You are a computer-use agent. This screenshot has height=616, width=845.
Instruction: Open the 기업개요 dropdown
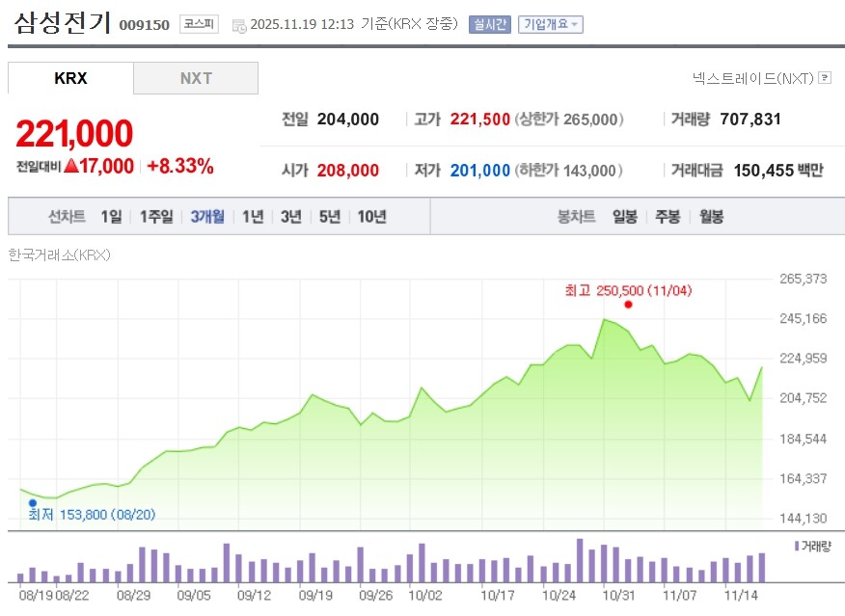[x=549, y=24]
